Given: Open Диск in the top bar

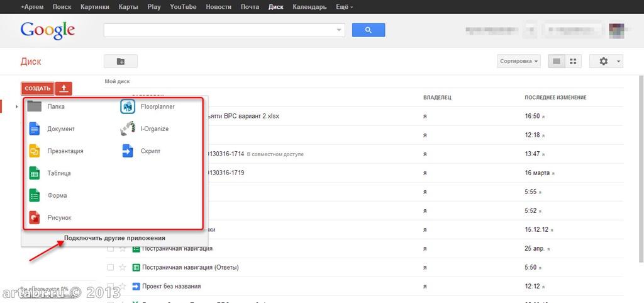Looking at the screenshot, I should [x=276, y=7].
